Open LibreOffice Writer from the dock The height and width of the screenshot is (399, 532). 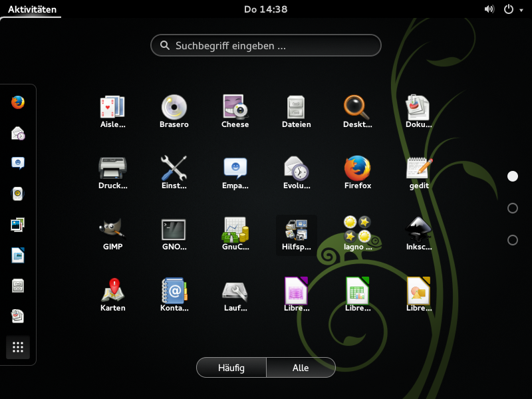coord(18,255)
